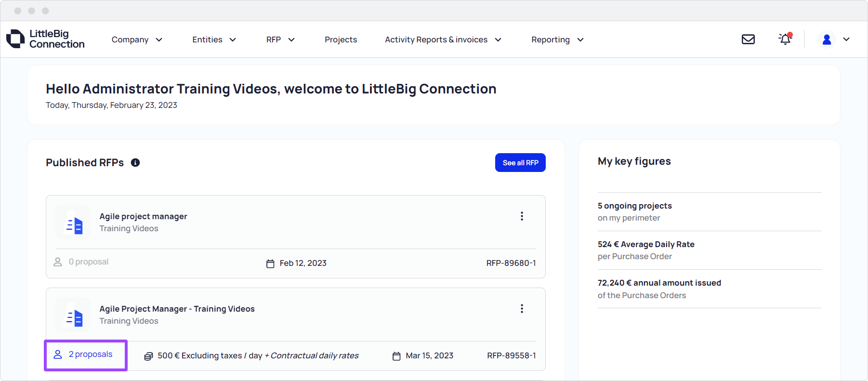This screenshot has height=381, width=868.
Task: Click the 0 proposal text
Action: click(89, 262)
